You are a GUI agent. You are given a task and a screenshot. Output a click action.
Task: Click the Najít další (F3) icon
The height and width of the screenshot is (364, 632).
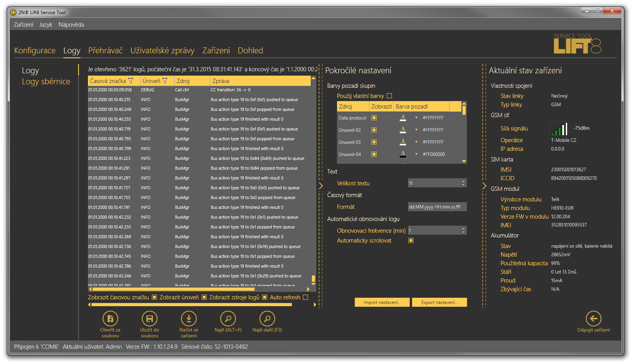tap(267, 319)
